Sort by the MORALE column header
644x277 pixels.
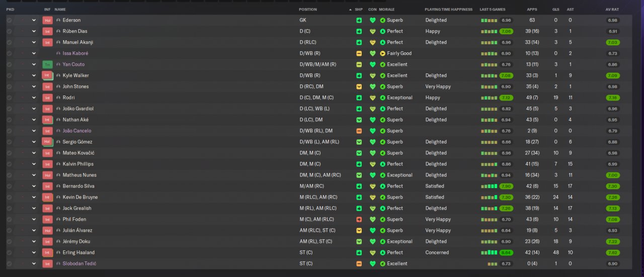coord(387,10)
